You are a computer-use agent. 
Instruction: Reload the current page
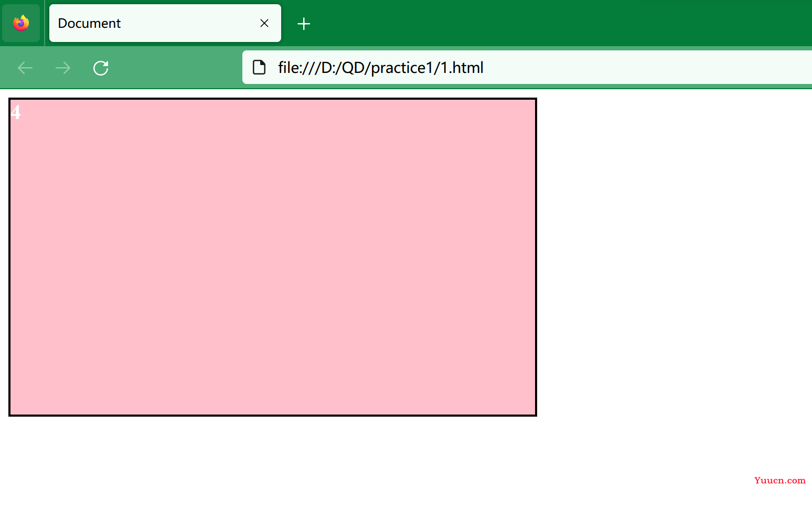(101, 68)
